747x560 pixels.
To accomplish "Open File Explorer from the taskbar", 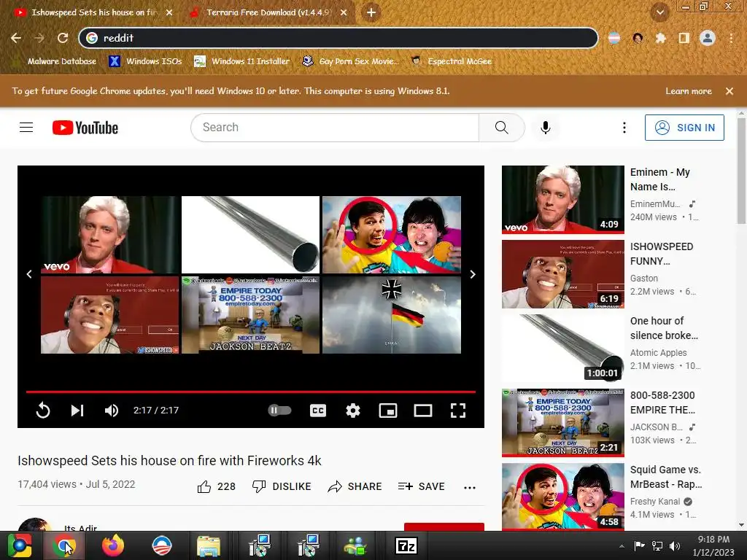I will pyautogui.click(x=209, y=545).
